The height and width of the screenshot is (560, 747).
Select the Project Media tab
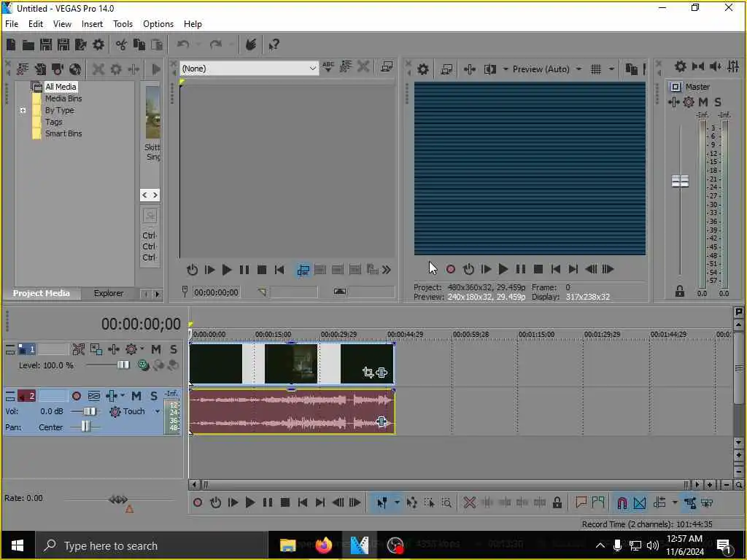42,293
